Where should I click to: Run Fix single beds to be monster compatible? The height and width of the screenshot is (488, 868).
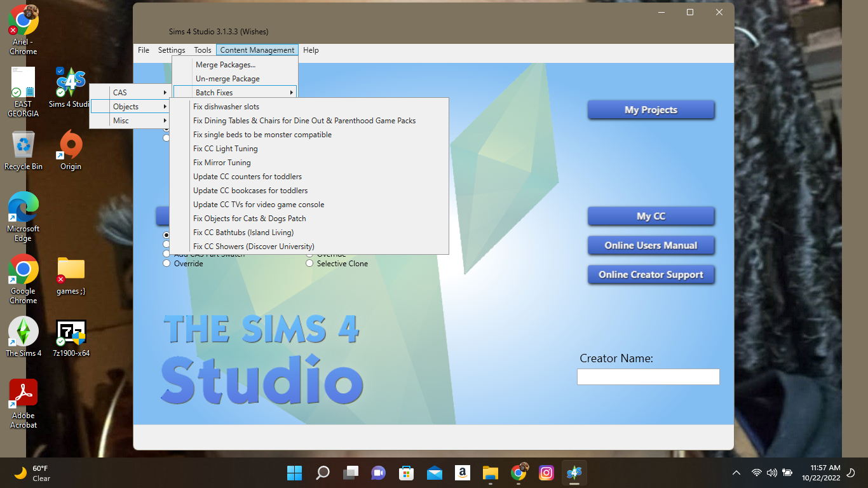(x=309, y=135)
